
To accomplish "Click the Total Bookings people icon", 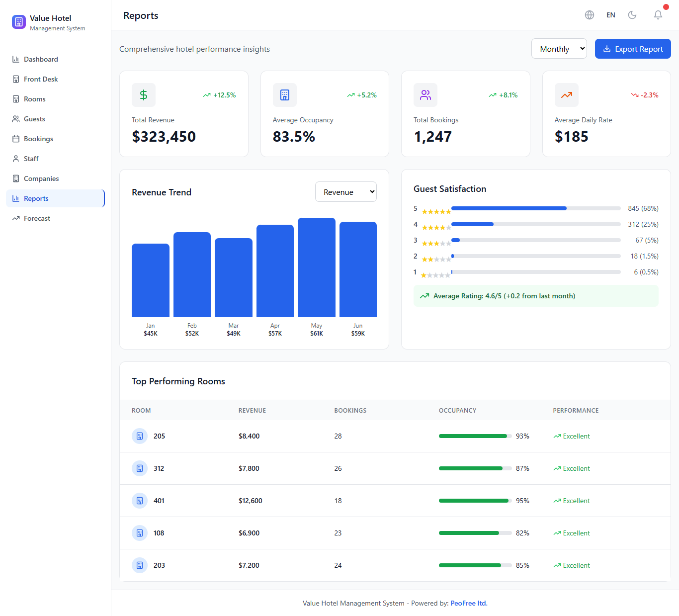I will [x=425, y=95].
